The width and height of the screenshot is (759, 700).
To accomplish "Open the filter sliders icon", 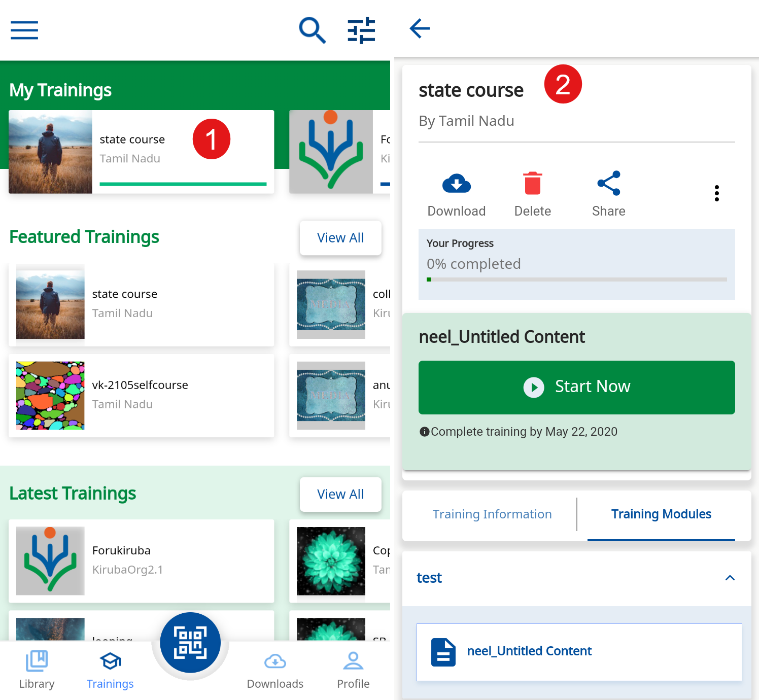I will 361,30.
